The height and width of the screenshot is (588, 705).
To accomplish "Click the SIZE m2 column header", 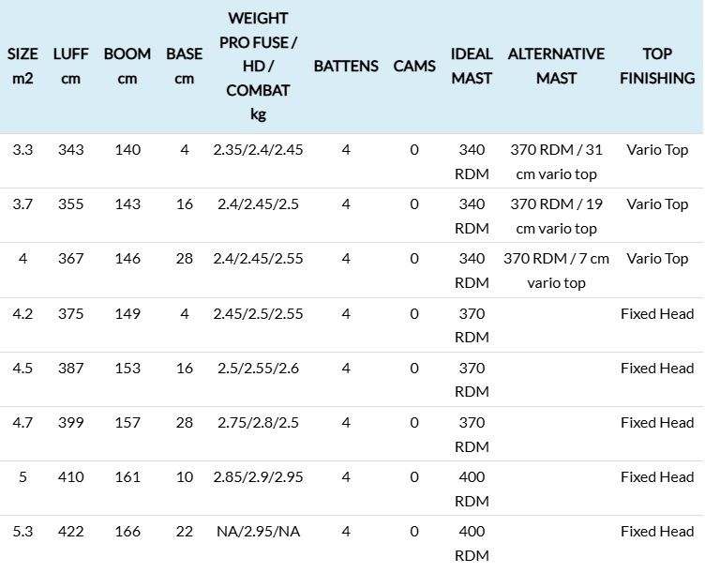I will pyautogui.click(x=22, y=66).
